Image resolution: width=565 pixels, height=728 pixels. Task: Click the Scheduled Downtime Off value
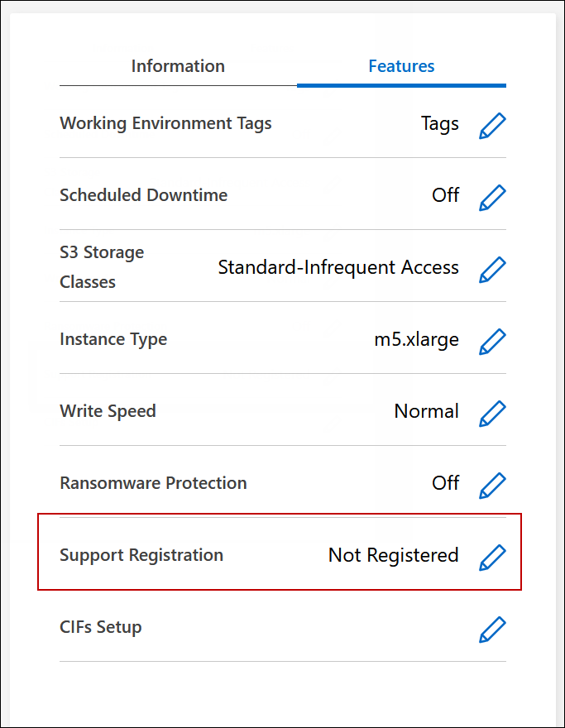pyautogui.click(x=445, y=195)
